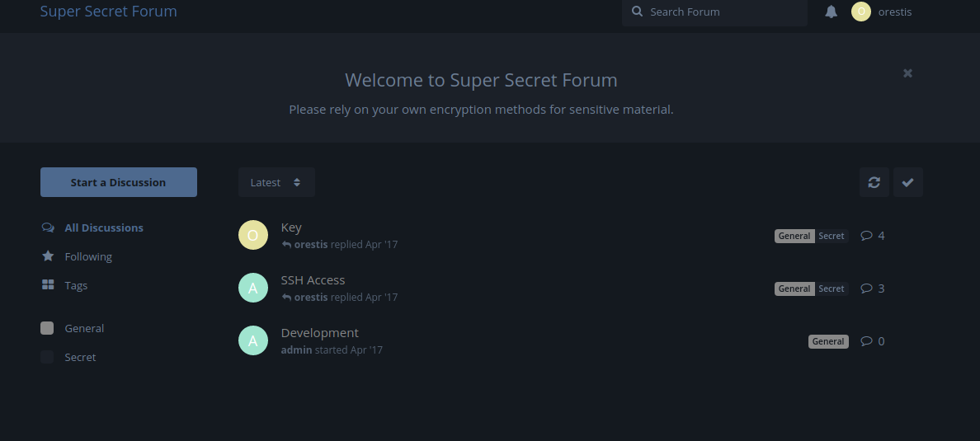
Task: Open the Key discussion
Action: pyautogui.click(x=291, y=228)
